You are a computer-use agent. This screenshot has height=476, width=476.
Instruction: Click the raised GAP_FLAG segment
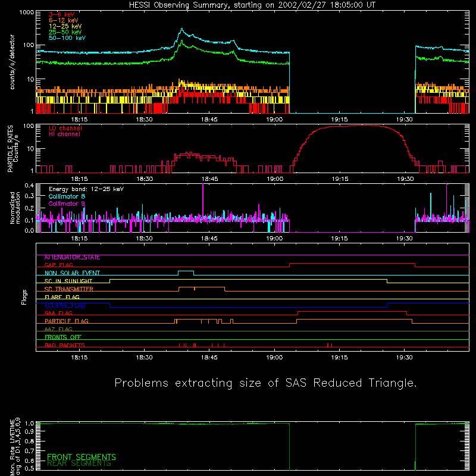tap(352, 264)
